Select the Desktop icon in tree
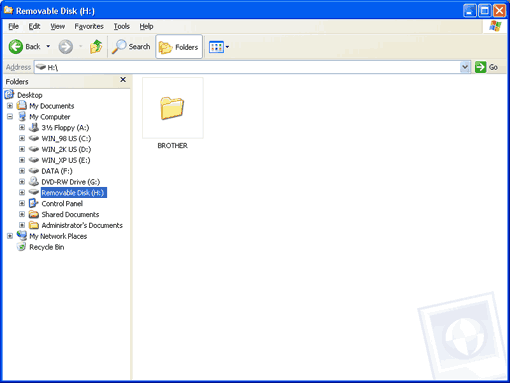 point(9,95)
